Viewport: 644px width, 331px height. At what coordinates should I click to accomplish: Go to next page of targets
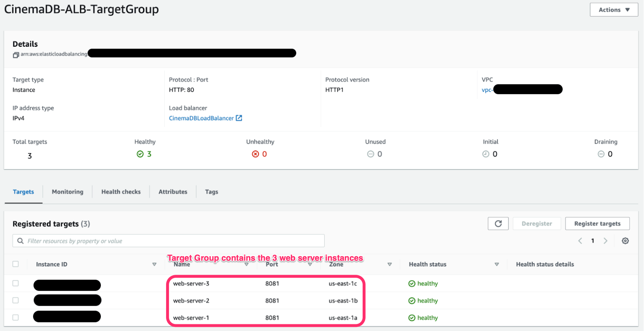pos(605,241)
